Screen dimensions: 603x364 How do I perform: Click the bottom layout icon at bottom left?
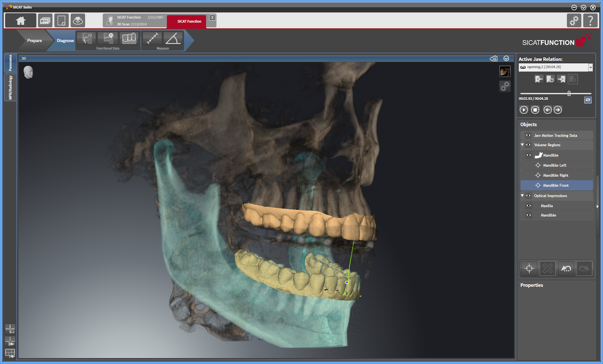point(10,354)
